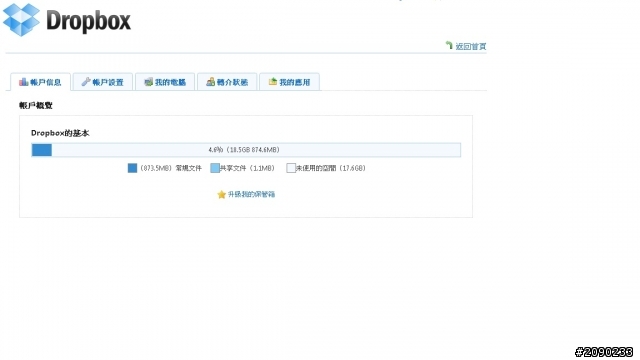Switch to the 帳戶設置 tab
Viewport: 640px width, 360px height.
[103, 82]
